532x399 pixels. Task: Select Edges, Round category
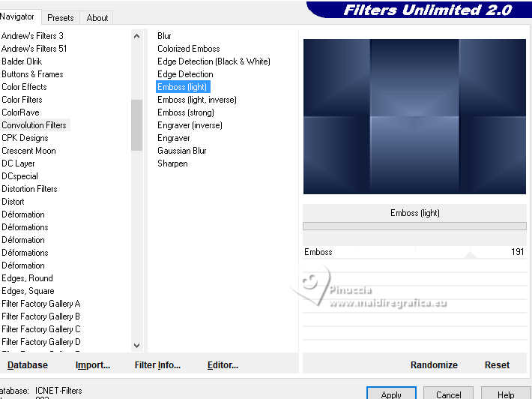[27, 278]
